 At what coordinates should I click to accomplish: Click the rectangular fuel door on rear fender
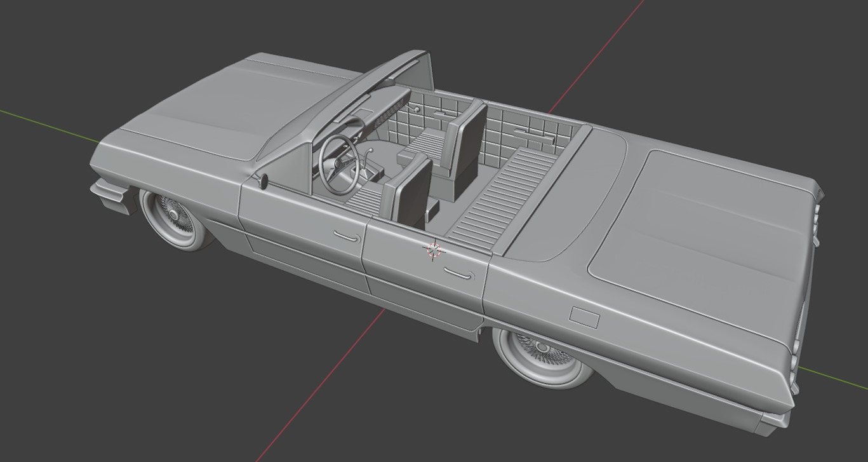tap(584, 317)
